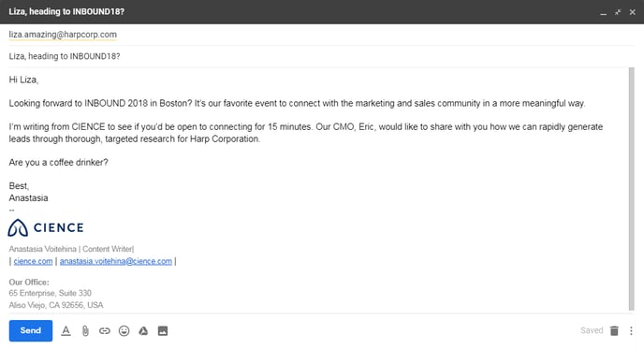Insert link using chain icon
Screen dimensions: 644x349
click(x=104, y=330)
